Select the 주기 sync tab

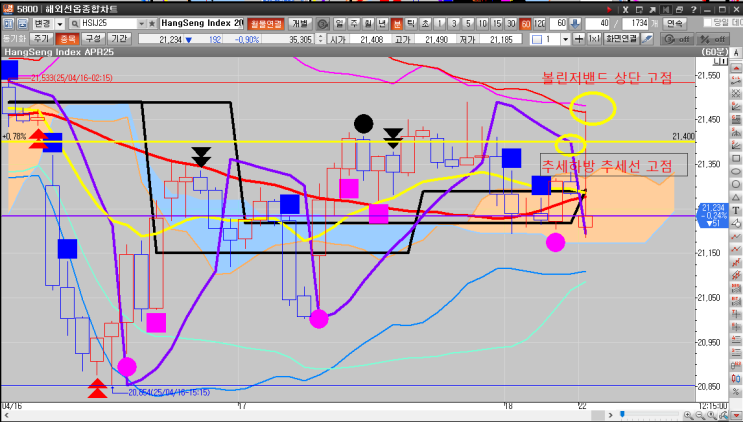(x=41, y=39)
